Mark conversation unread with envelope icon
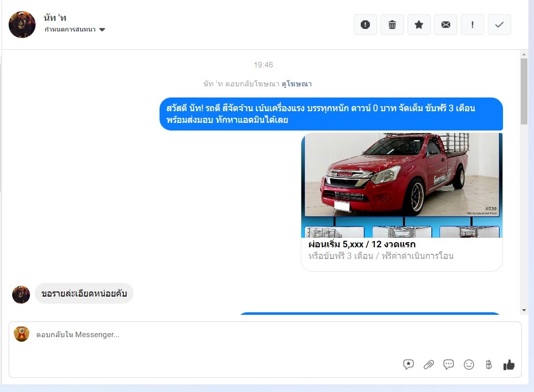Screen dimensions: 534x392 (x=446, y=24)
